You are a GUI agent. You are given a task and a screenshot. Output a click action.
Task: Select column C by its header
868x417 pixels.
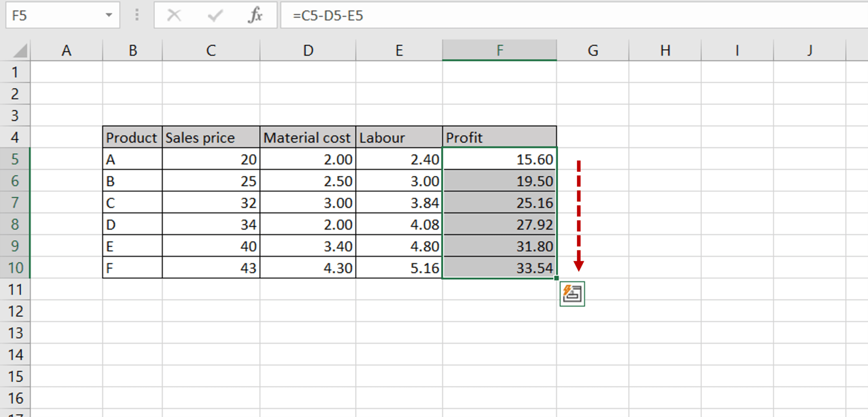tap(211, 50)
